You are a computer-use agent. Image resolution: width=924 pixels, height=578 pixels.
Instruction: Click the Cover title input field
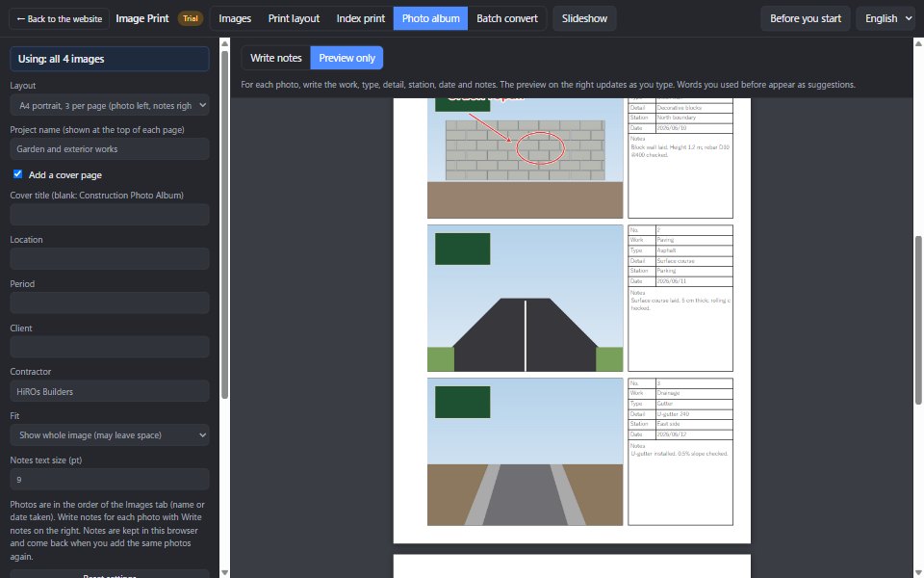pyautogui.click(x=110, y=215)
